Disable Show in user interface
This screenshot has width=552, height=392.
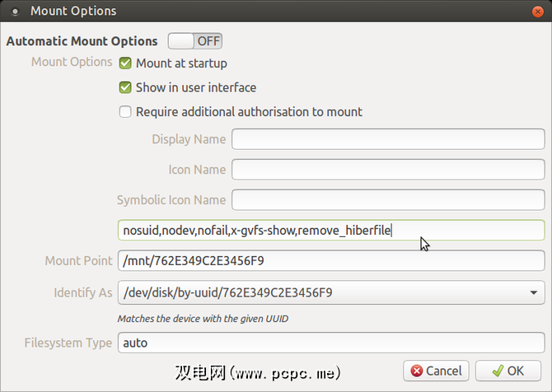[x=126, y=87]
